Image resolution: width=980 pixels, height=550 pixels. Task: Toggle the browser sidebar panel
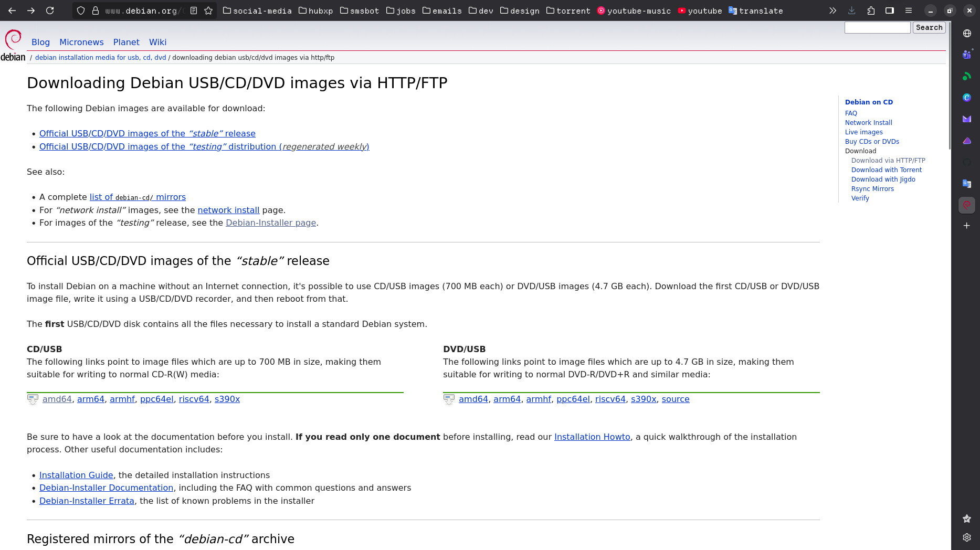coord(890,10)
